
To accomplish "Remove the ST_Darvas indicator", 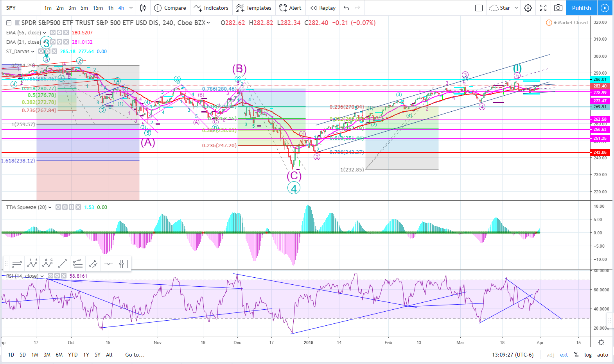I will (54, 51).
